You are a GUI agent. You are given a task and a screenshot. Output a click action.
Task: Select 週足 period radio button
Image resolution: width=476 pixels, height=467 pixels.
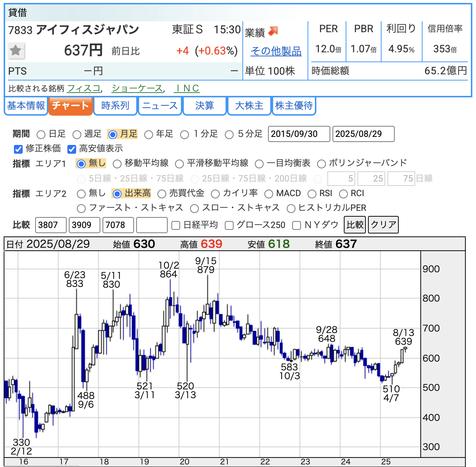click(x=77, y=135)
